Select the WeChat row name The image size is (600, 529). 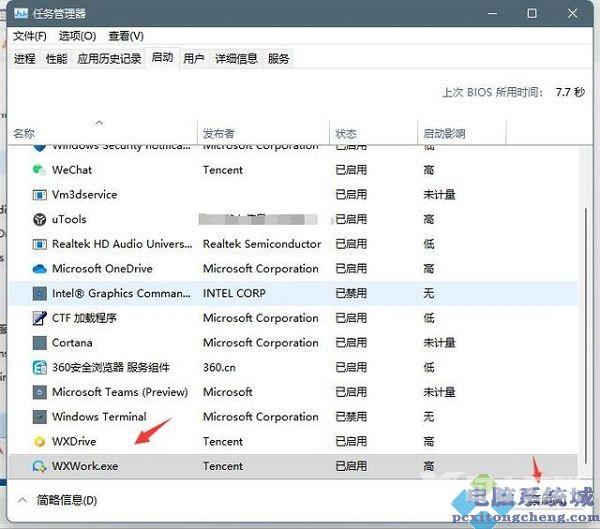pos(72,170)
